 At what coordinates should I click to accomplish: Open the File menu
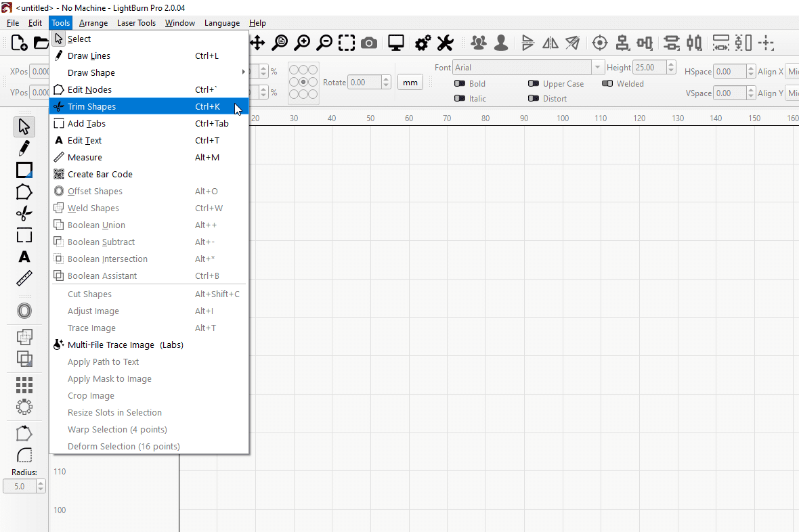coord(13,23)
